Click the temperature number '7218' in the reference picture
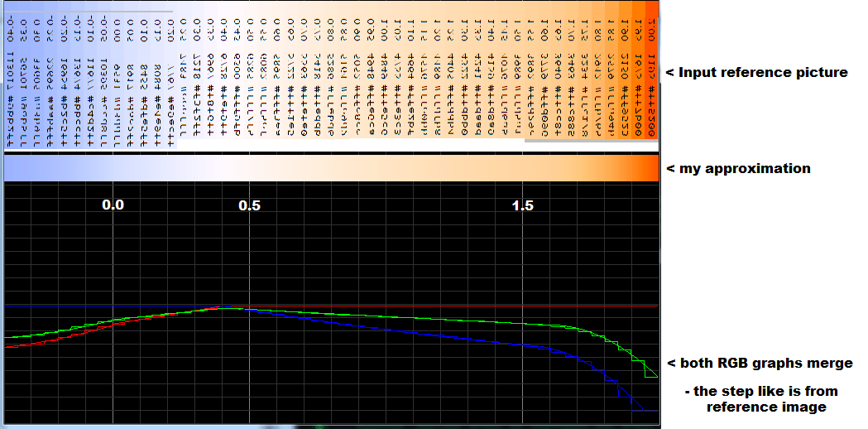This screenshot has width=868, height=429. click(198, 65)
